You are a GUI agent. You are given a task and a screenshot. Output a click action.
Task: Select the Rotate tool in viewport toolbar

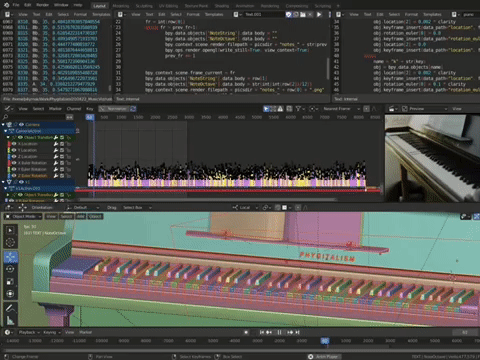pos(10,269)
